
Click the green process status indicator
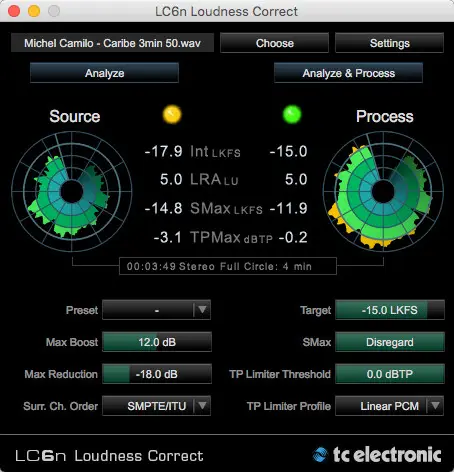click(292, 114)
